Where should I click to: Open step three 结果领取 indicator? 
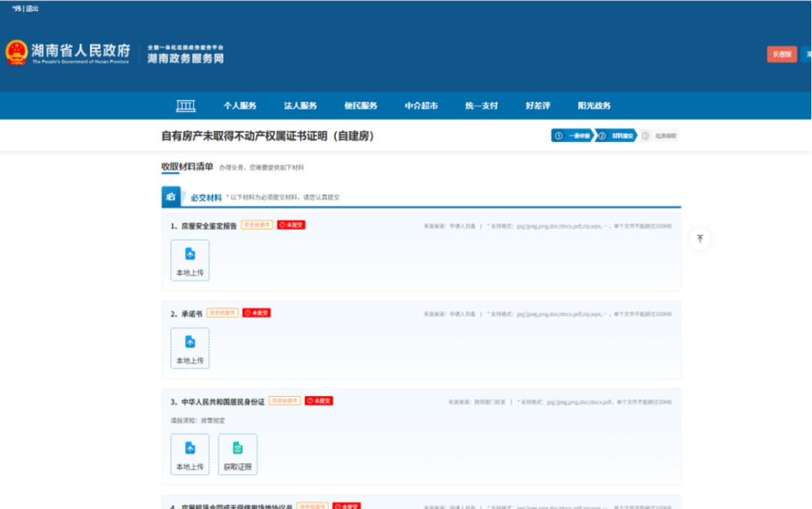coord(662,136)
